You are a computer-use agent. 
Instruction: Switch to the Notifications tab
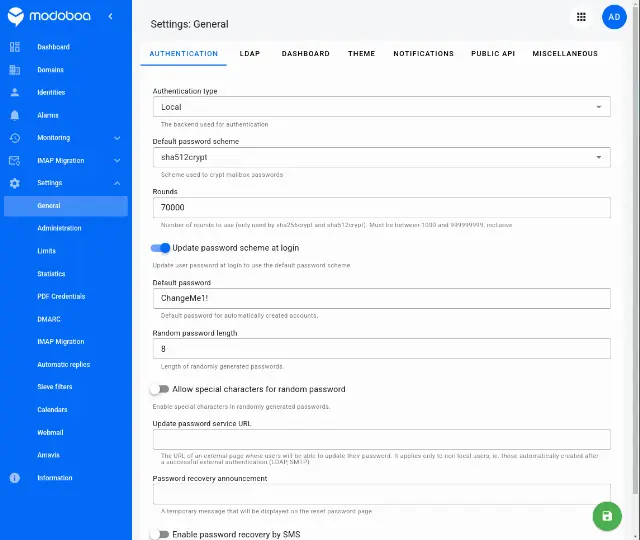(x=424, y=53)
